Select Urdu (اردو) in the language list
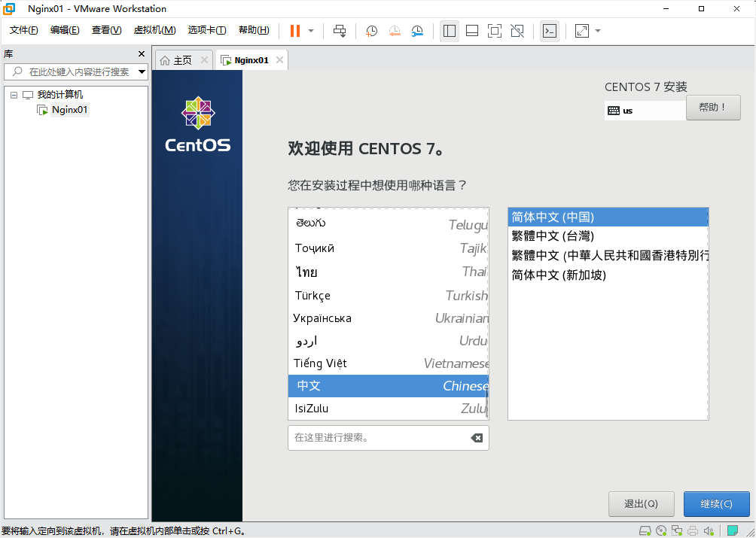The height and width of the screenshot is (538, 756). [388, 341]
